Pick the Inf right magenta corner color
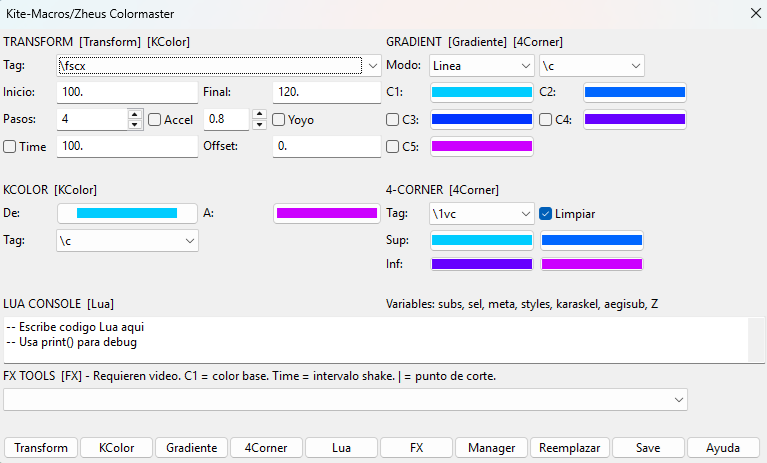 click(592, 264)
